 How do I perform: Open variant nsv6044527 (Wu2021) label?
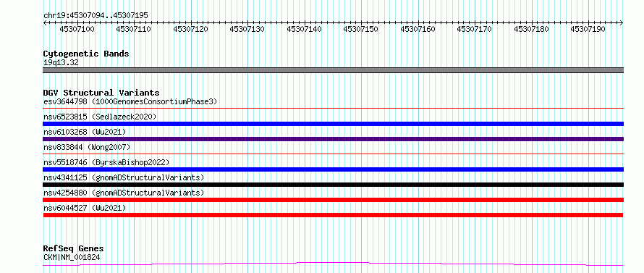pos(85,208)
